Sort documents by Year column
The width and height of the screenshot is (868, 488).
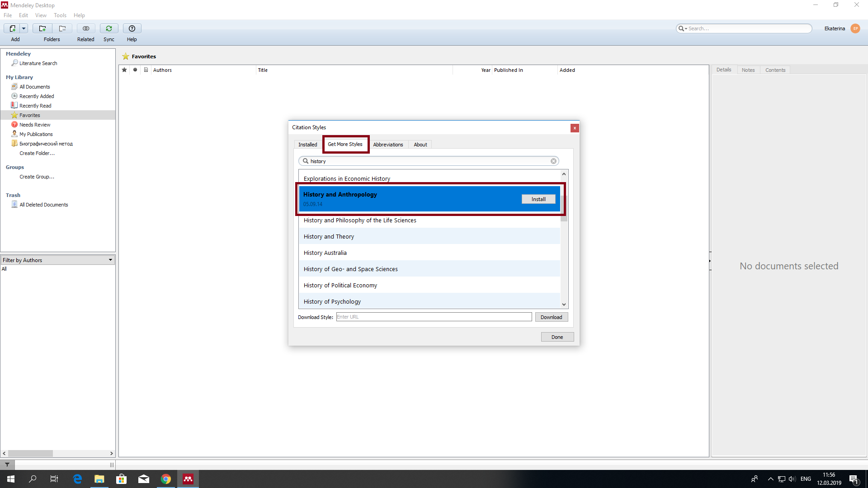tap(486, 70)
